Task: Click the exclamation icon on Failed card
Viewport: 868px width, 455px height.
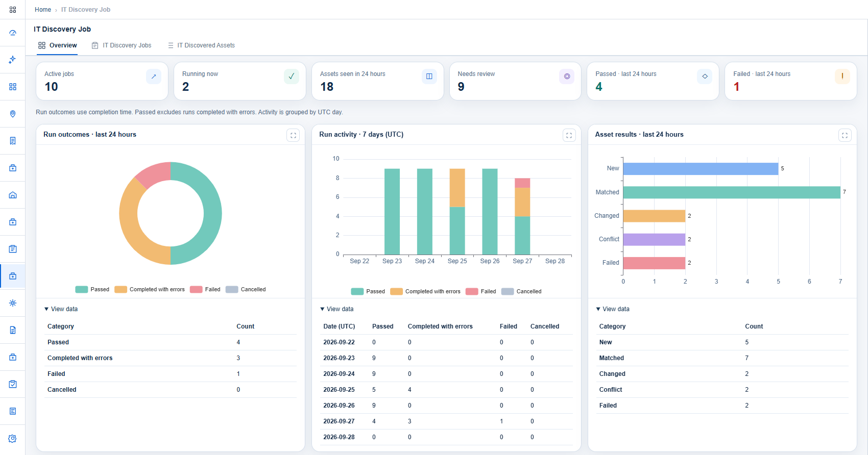Action: tap(842, 77)
